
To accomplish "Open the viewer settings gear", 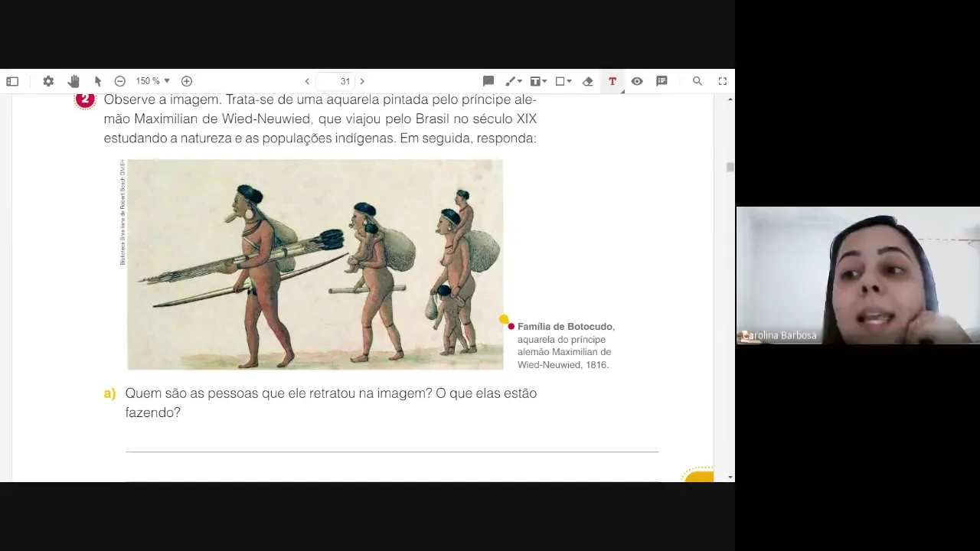I will 48,81.
